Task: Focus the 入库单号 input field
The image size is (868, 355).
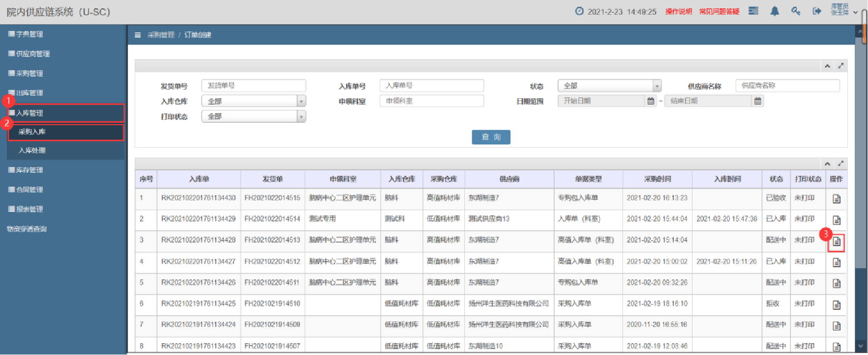Action: (432, 85)
